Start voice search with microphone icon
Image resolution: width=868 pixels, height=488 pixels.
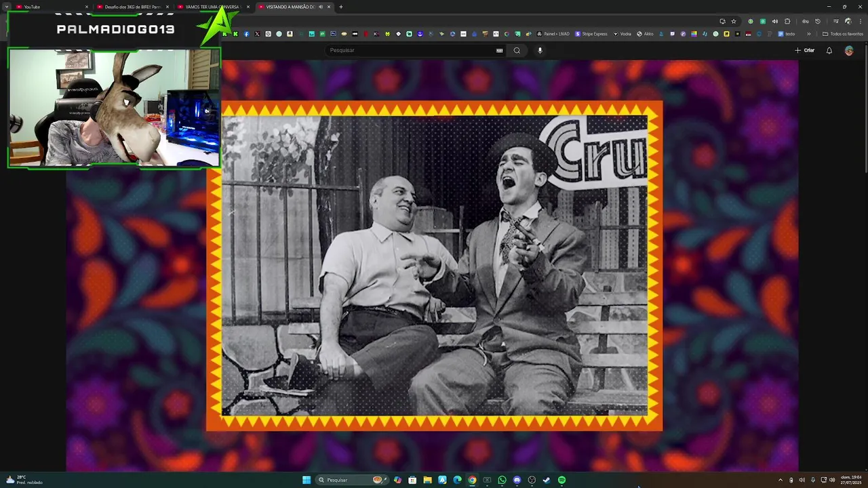tap(540, 50)
